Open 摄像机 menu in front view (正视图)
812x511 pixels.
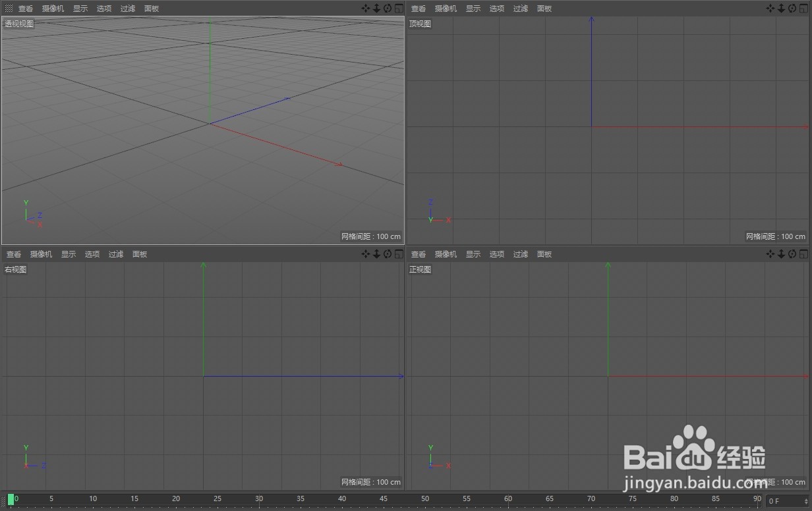pyautogui.click(x=446, y=254)
